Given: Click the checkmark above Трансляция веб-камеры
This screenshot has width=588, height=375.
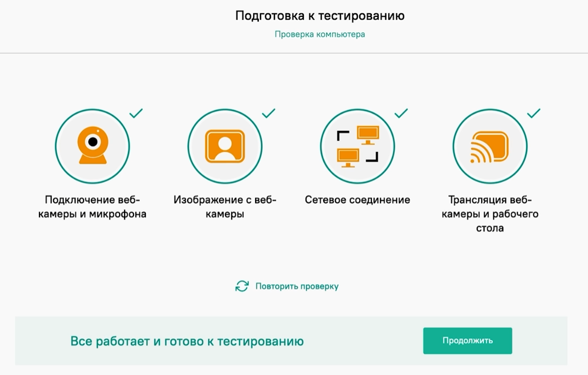Looking at the screenshot, I should (534, 113).
